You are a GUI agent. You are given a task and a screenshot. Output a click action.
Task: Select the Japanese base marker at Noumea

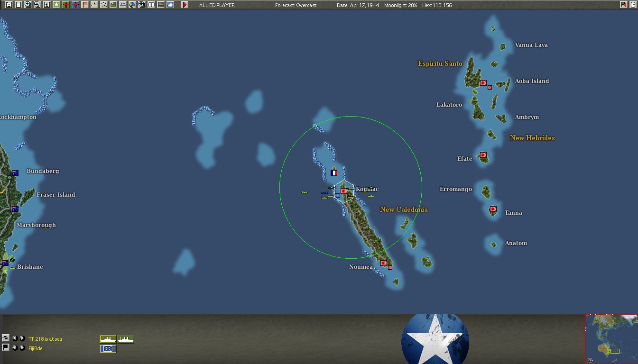pos(383,263)
